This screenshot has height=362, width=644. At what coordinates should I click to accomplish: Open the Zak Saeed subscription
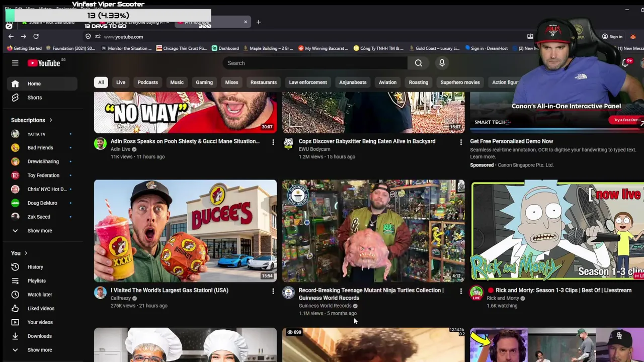(x=42, y=217)
